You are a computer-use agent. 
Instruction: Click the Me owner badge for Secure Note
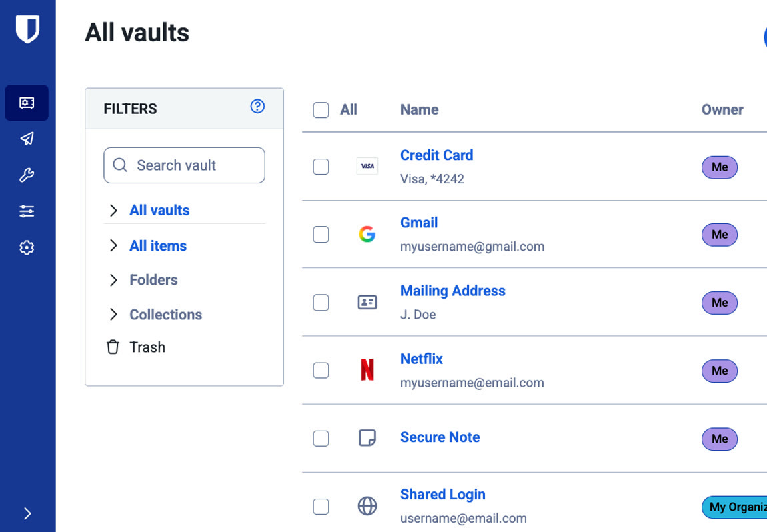720,439
